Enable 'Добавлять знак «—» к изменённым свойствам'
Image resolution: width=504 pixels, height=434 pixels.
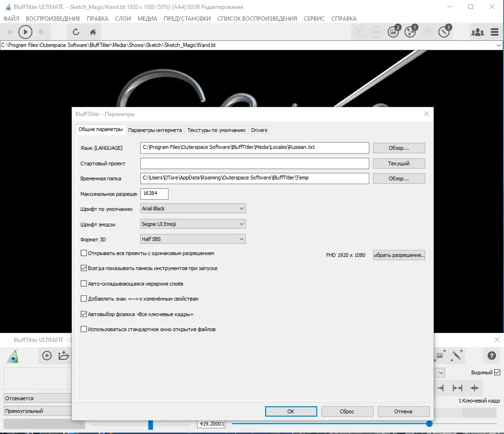tap(84, 299)
